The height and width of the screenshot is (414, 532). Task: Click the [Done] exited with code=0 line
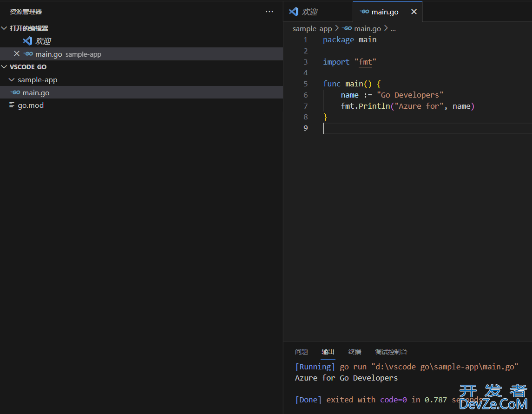coord(388,400)
